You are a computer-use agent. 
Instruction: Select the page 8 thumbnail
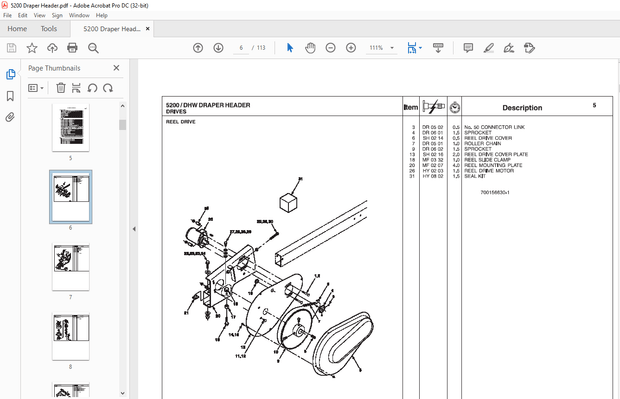71,337
